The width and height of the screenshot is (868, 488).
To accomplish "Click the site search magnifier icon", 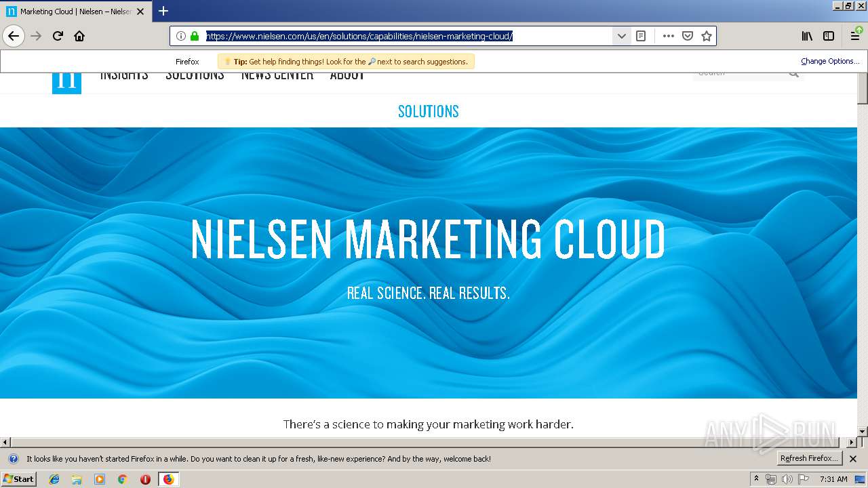I will [794, 75].
